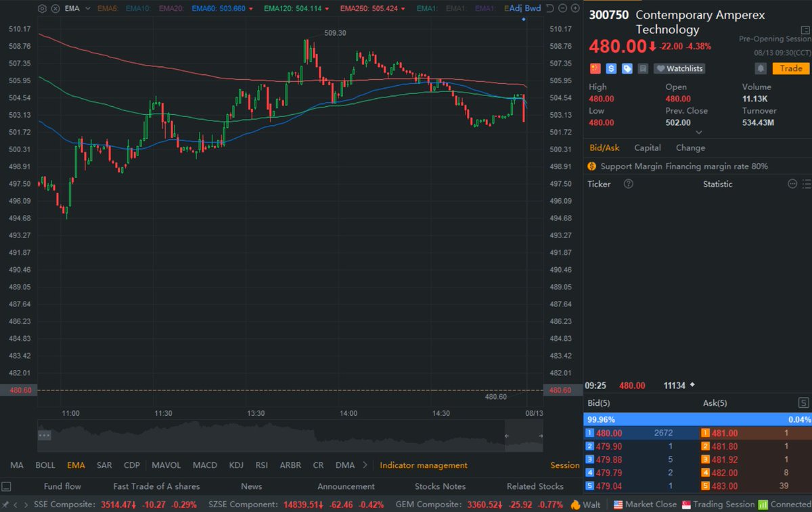Toggle the EMA10 line label
Screen dimensions: 812x512
click(139, 9)
